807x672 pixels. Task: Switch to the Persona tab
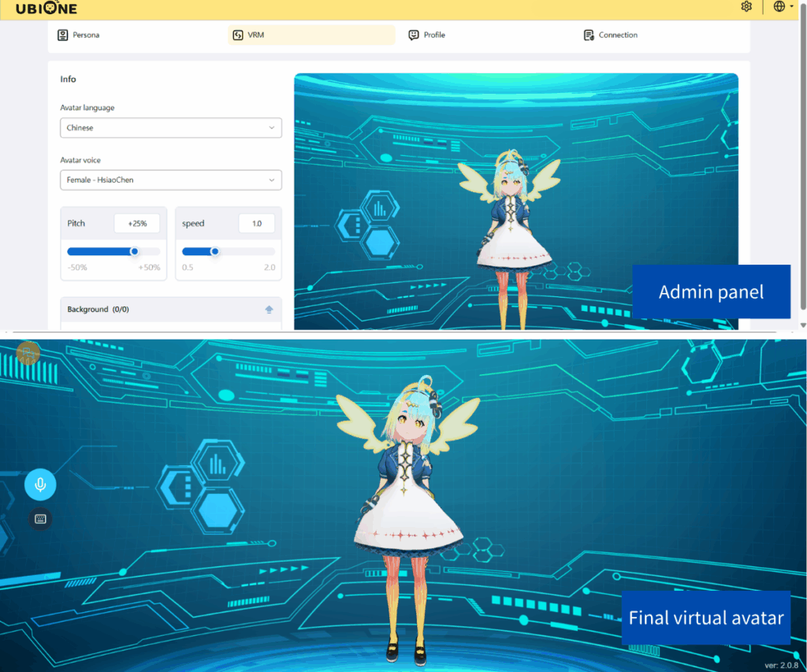click(x=78, y=35)
